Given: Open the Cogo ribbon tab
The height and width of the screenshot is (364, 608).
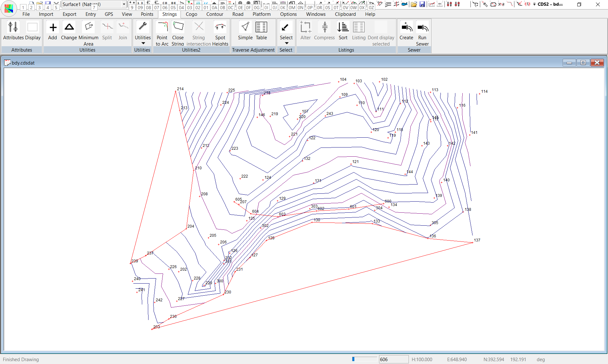Looking at the screenshot, I should [x=191, y=14].
